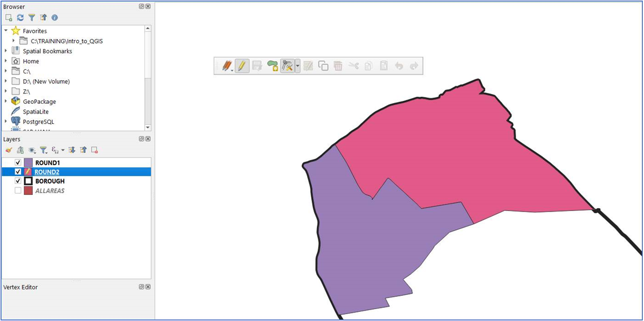Select the ALLAREAS layer name
This screenshot has width=644, height=321.
[x=50, y=191]
